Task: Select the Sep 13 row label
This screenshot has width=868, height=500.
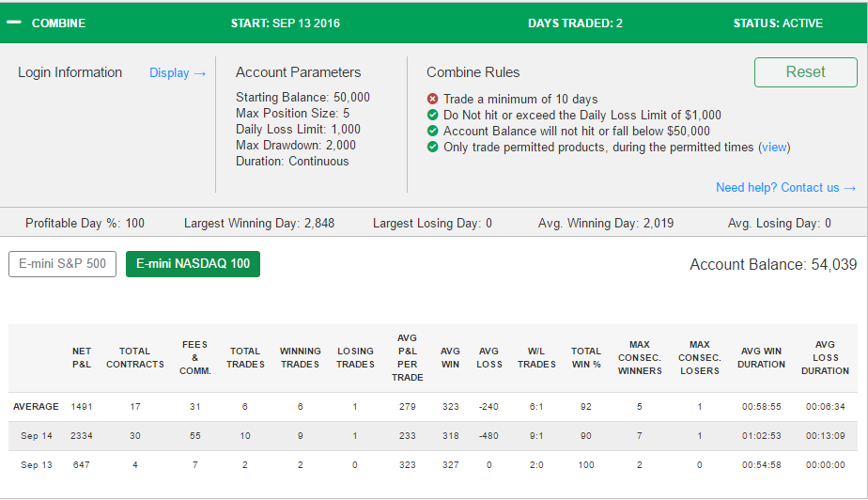Action: 37,465
